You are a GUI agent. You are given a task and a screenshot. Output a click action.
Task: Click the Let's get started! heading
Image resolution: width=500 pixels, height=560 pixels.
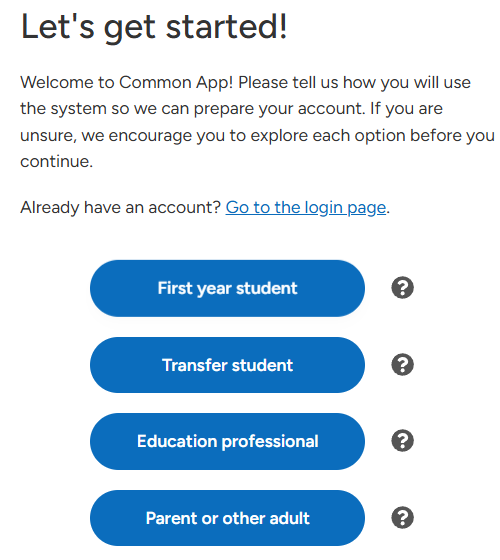pyautogui.click(x=154, y=27)
